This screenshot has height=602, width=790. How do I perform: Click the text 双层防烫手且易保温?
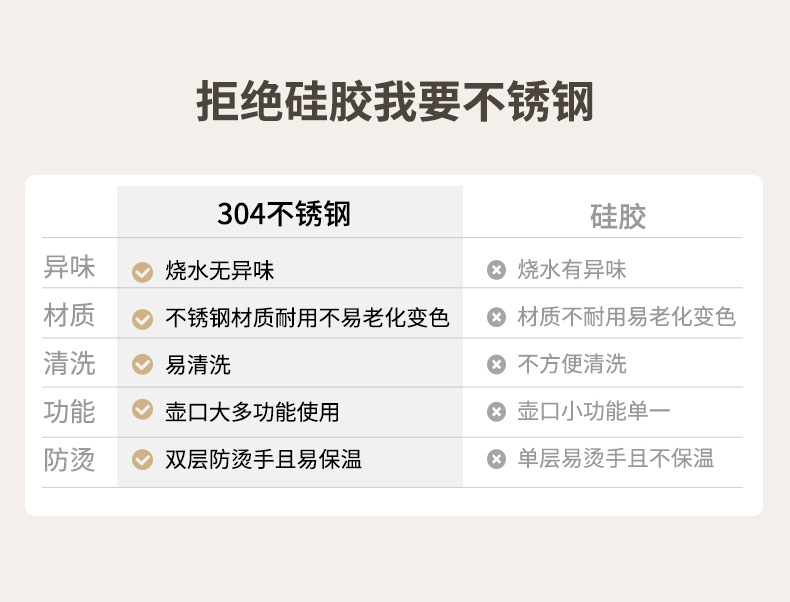tap(263, 460)
